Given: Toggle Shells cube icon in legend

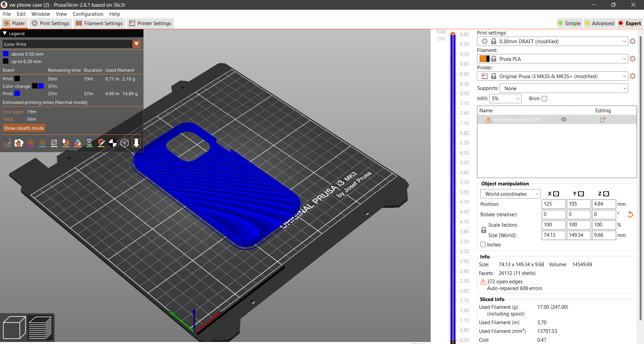Looking at the screenshot, I should pyautogui.click(x=125, y=143).
